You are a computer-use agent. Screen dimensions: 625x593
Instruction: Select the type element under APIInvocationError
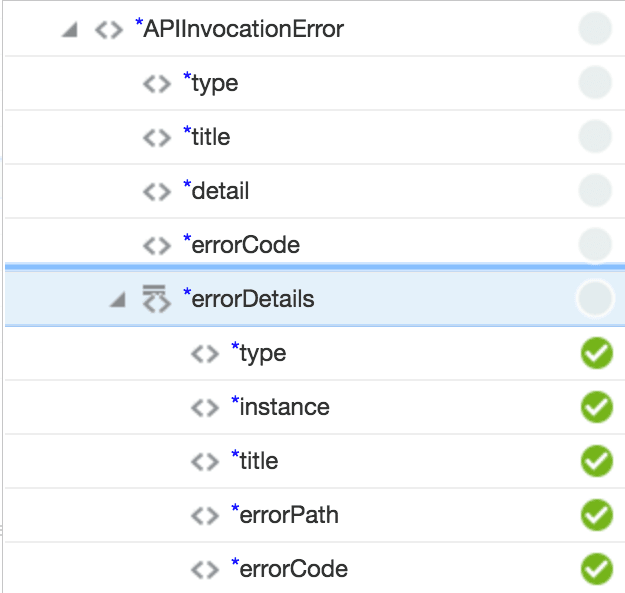point(215,83)
